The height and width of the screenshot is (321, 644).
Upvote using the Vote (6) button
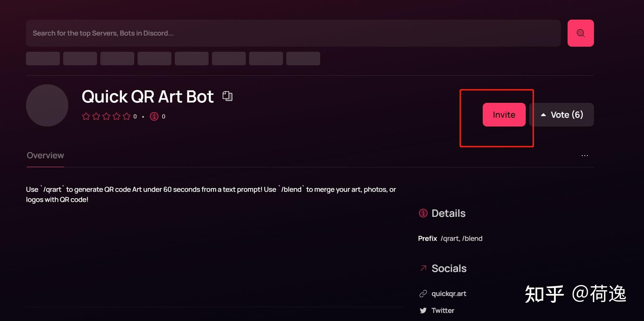click(x=562, y=115)
